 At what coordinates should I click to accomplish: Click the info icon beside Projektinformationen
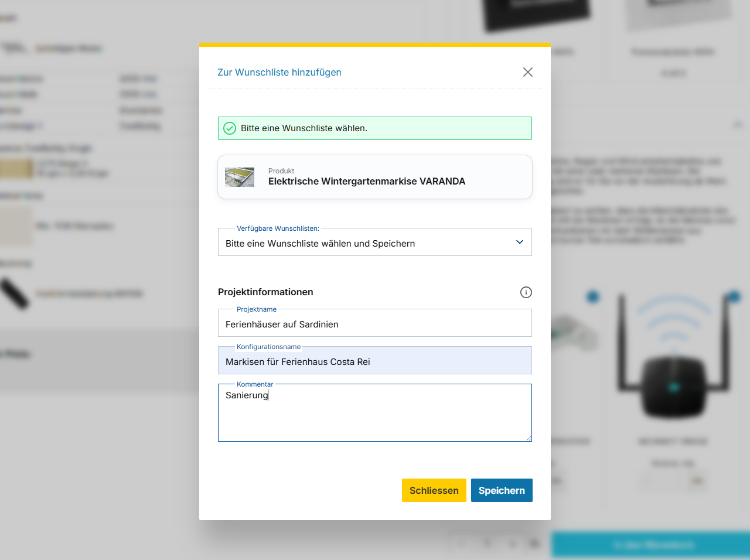[x=526, y=292]
